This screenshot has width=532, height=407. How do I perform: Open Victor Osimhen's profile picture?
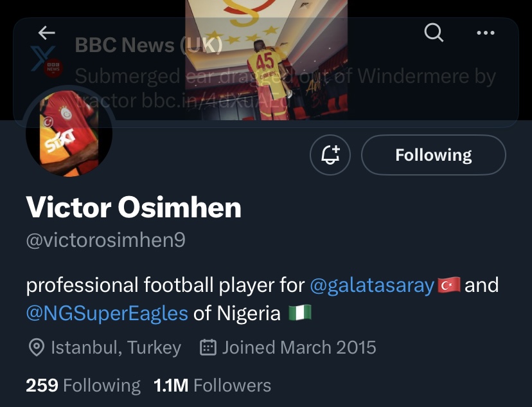(69, 133)
